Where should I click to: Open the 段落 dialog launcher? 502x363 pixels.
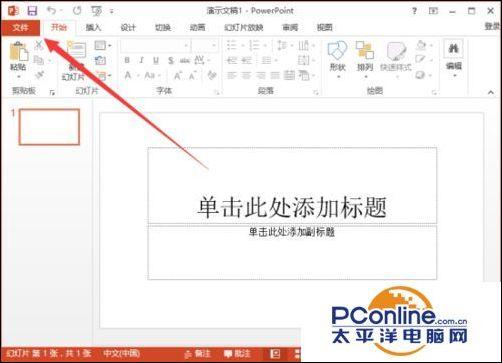pos(315,93)
